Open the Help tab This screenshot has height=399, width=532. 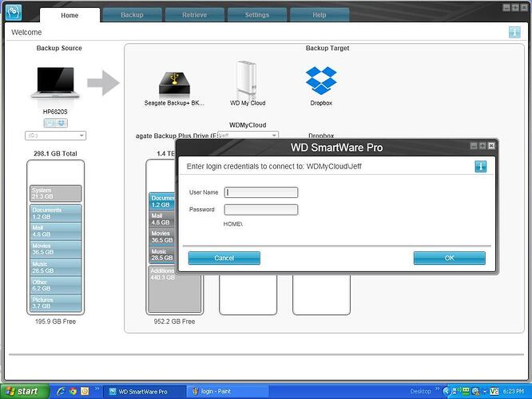pyautogui.click(x=320, y=15)
